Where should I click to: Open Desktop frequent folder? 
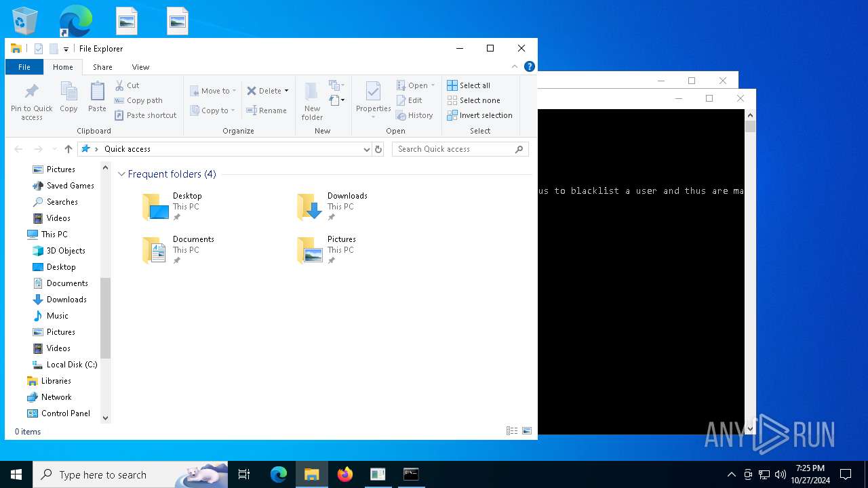click(172, 207)
